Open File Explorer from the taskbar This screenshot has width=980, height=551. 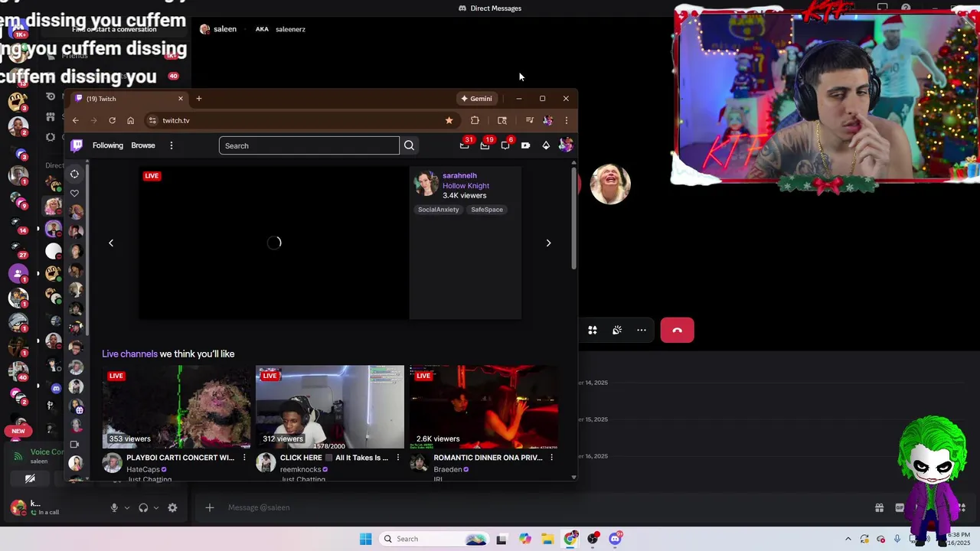coord(547,539)
